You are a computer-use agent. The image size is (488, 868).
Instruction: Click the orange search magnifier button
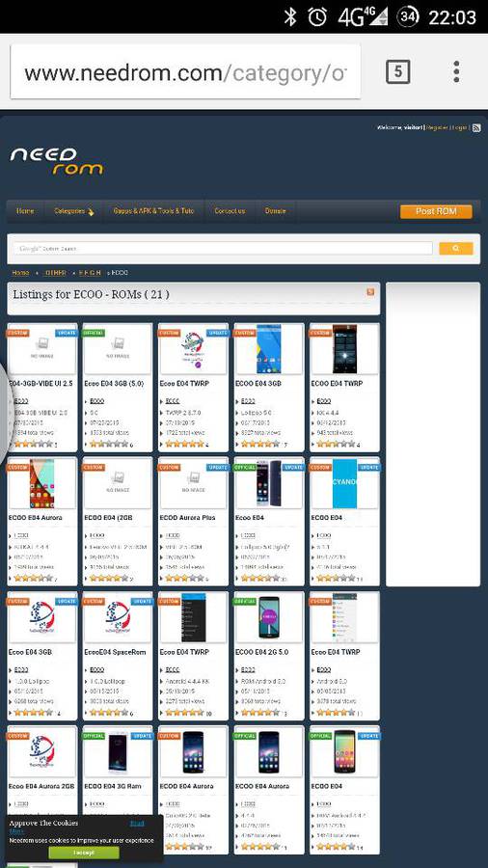pyautogui.click(x=456, y=249)
